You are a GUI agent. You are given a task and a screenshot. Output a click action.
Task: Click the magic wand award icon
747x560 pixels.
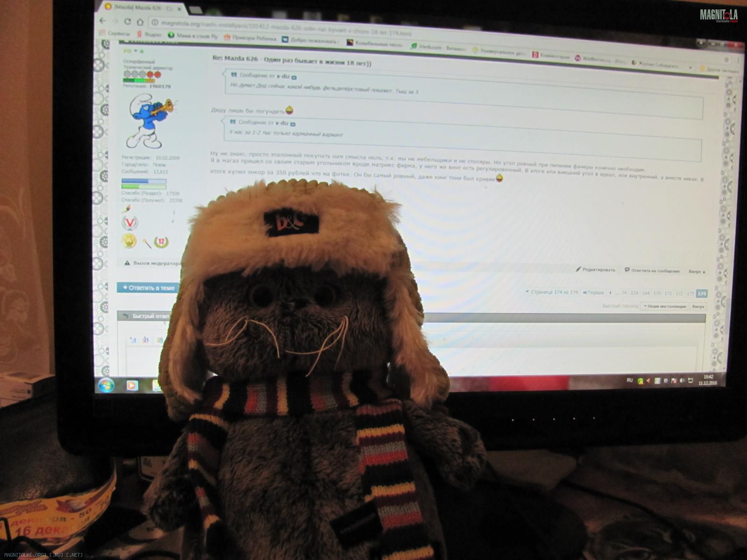click(147, 243)
